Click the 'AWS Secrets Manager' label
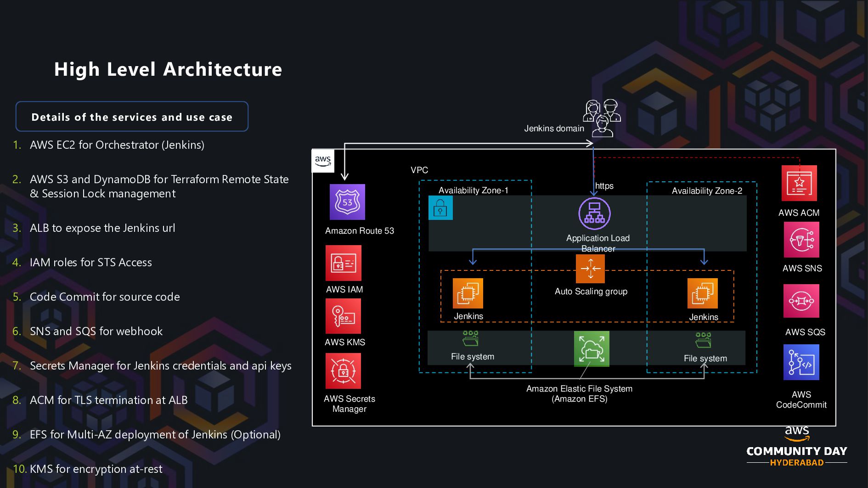Viewport: 868px width, 488px height. pyautogui.click(x=349, y=404)
